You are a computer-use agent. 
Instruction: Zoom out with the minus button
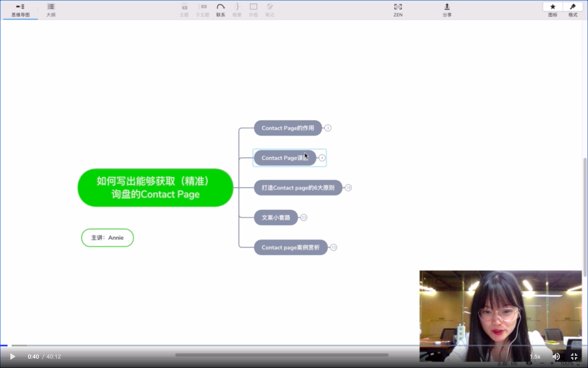pyautogui.click(x=542, y=363)
